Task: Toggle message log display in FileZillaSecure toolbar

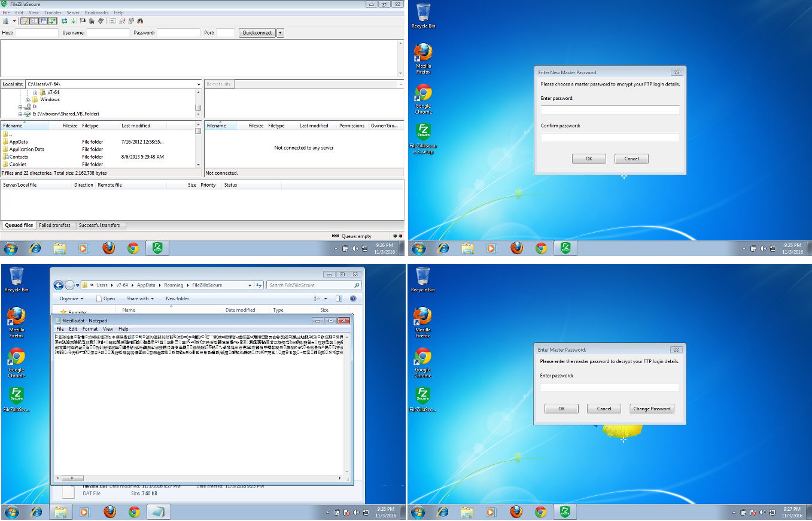Action: (25, 21)
